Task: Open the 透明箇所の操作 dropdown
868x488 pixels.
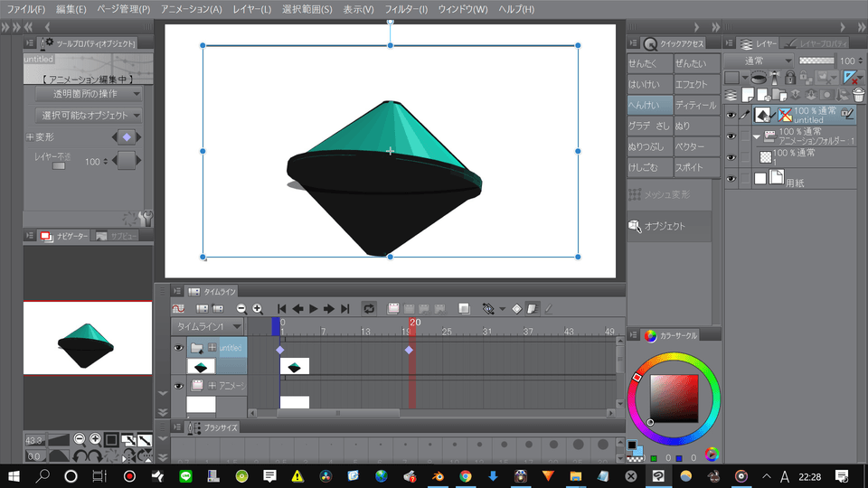Action: tap(89, 93)
